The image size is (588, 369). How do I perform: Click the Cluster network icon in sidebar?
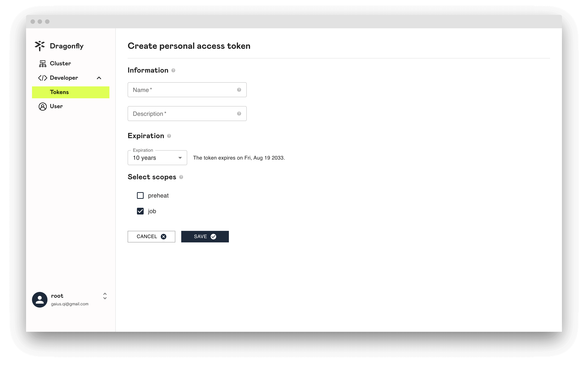(x=43, y=64)
